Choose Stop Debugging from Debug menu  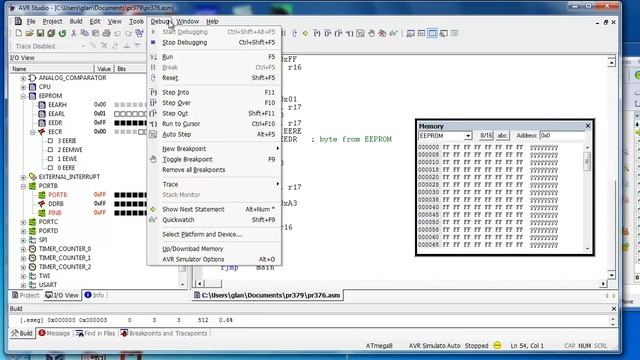(x=215, y=42)
